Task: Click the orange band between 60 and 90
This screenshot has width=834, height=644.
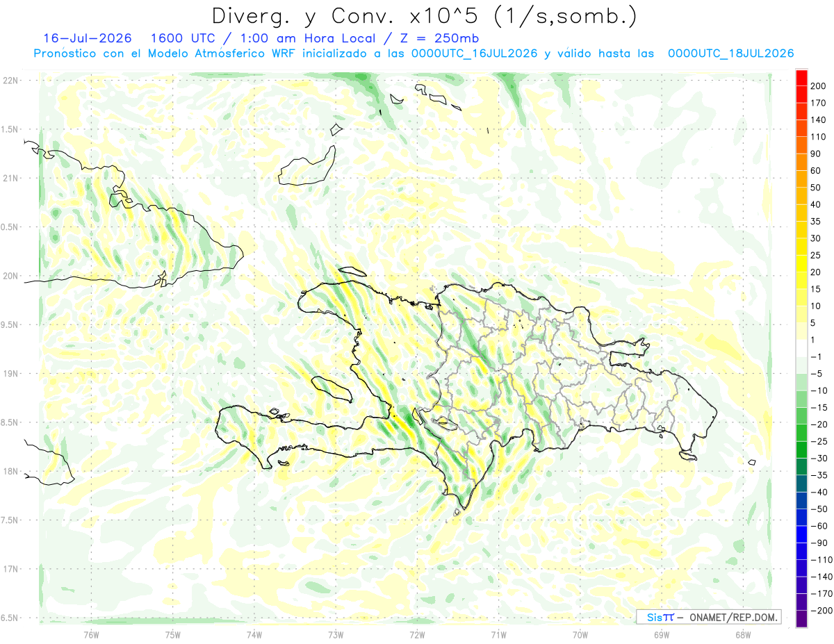Action: pyautogui.click(x=801, y=162)
